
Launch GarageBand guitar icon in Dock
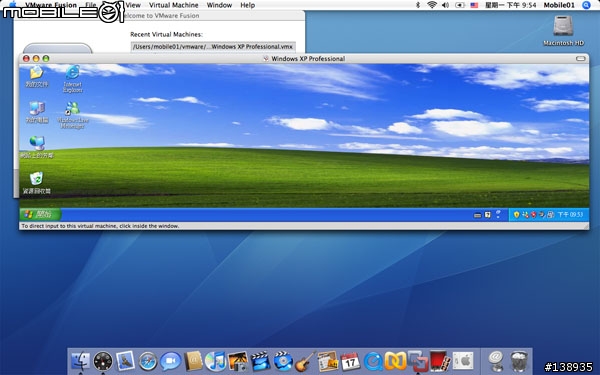pos(305,361)
